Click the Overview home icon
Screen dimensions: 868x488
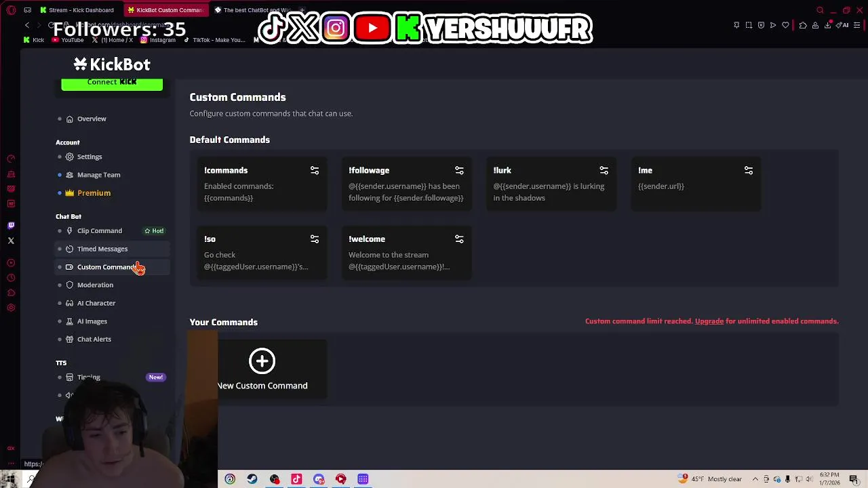pyautogui.click(x=69, y=119)
